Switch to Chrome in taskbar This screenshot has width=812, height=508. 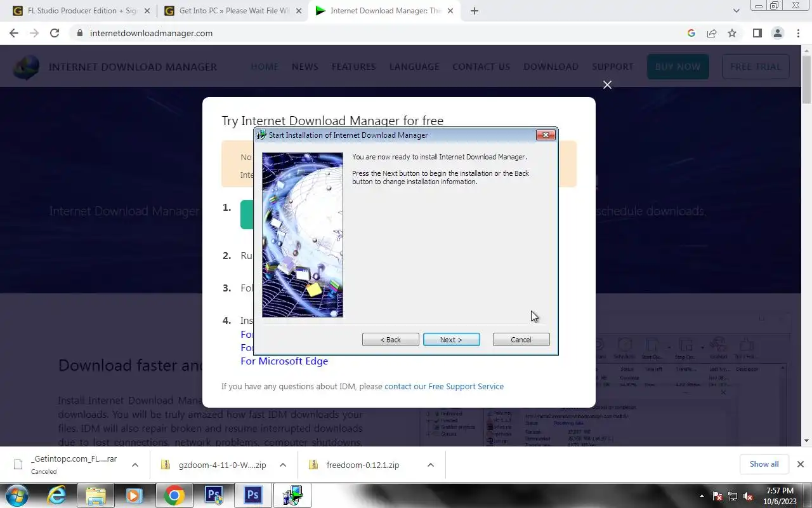[174, 495]
